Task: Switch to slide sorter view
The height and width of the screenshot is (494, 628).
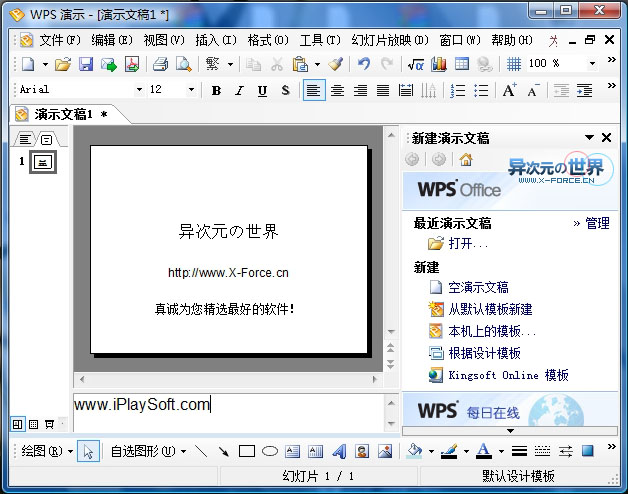Action: coord(34,424)
